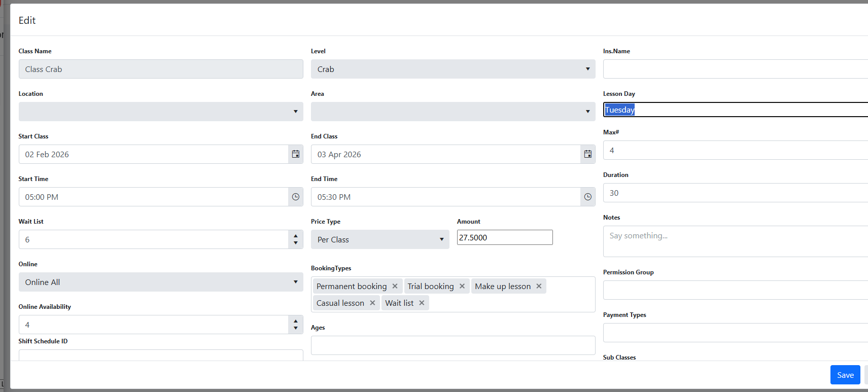Remove the Make up lesson tag

(539, 286)
